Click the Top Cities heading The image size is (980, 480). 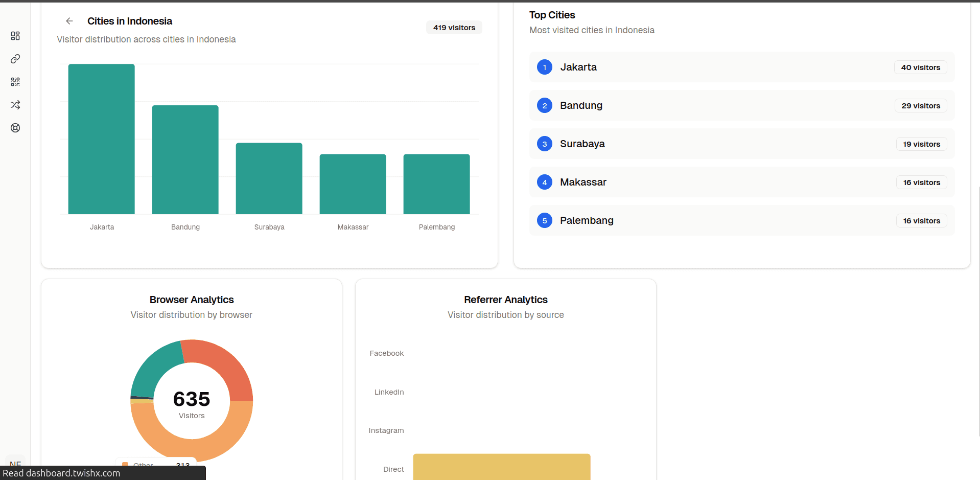552,15
